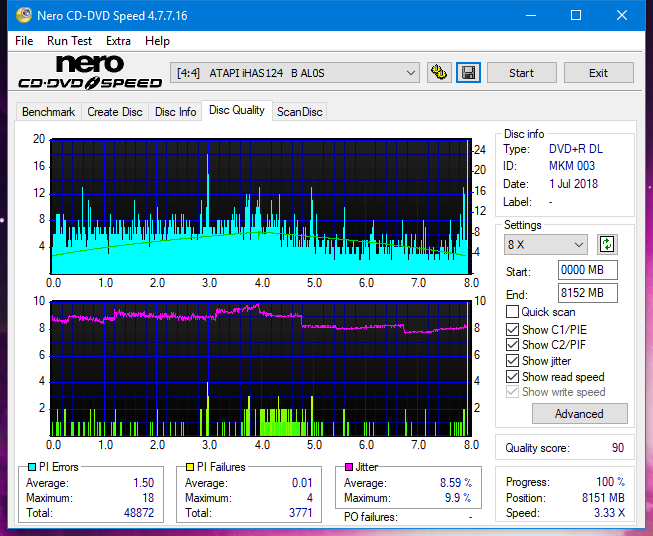The height and width of the screenshot is (536, 653).
Task: Close the Nero CD-DVD Speed window
Action: pos(622,15)
